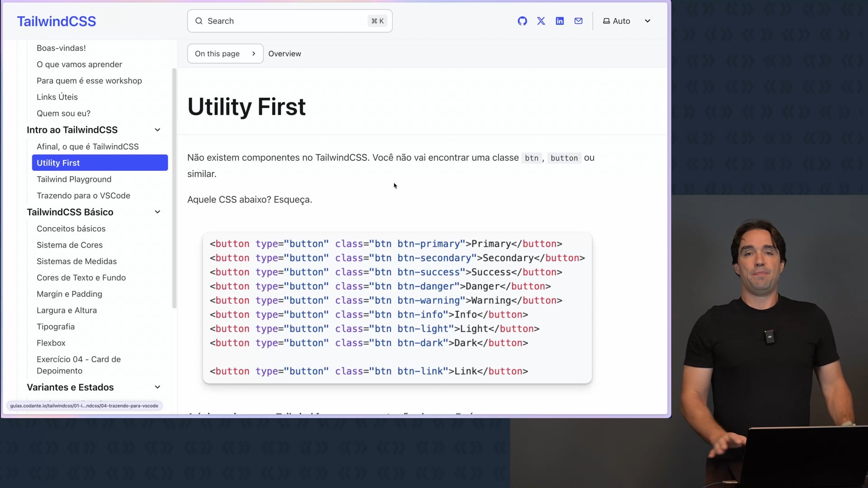Open the GitHub icon link
This screenshot has width=868, height=488.
point(522,21)
